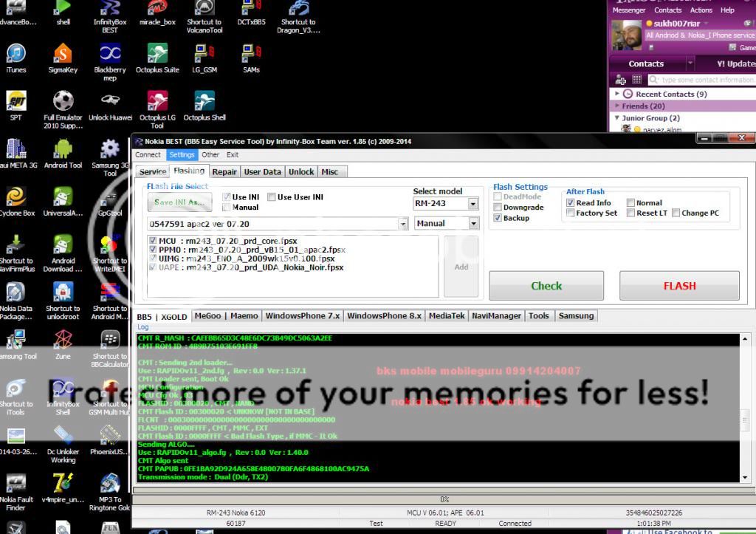756x534 pixels.
Task: Open the Android Tool desktop icon
Action: click(63, 154)
